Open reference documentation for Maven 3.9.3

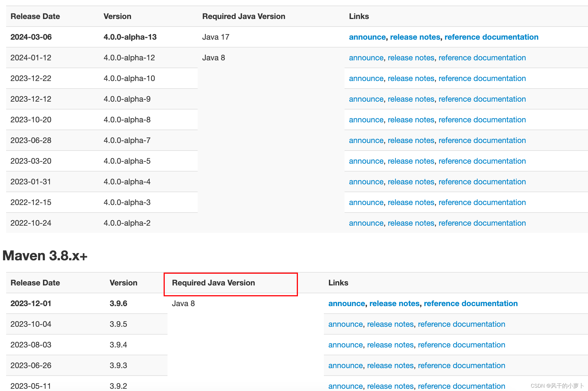point(462,365)
